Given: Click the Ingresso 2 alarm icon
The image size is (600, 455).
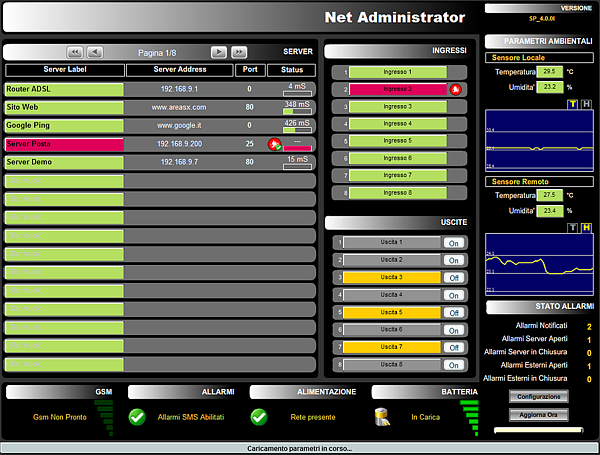Looking at the screenshot, I should (454, 89).
